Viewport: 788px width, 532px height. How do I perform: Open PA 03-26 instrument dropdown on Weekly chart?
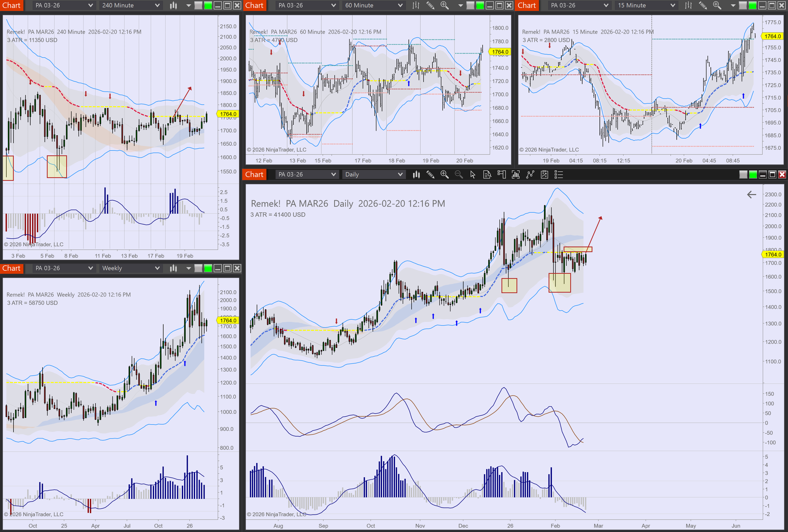click(64, 268)
